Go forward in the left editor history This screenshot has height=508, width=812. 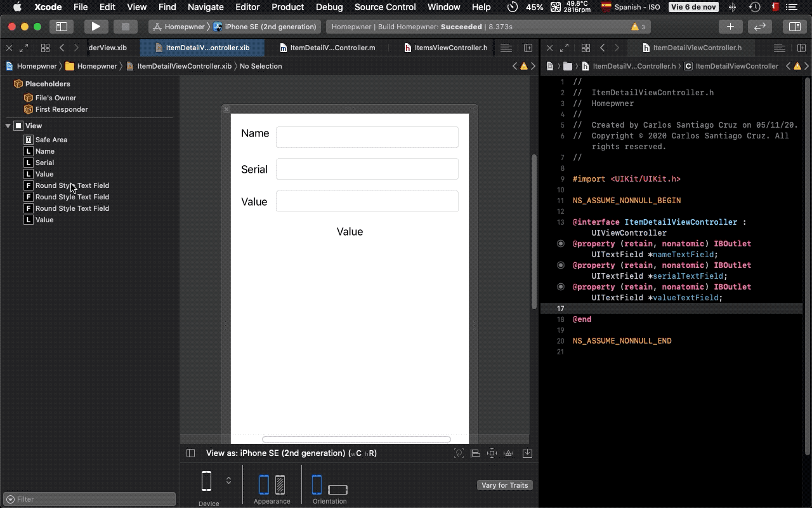coord(76,48)
